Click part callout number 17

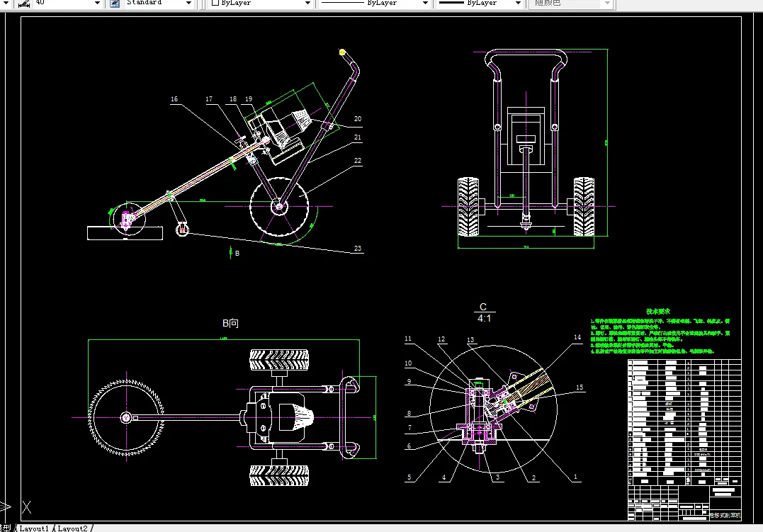(209, 98)
